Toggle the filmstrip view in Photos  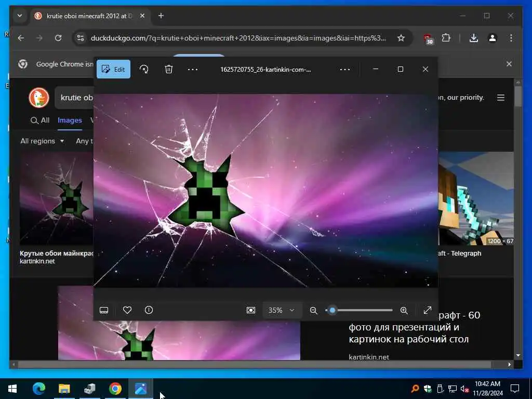pyautogui.click(x=104, y=310)
